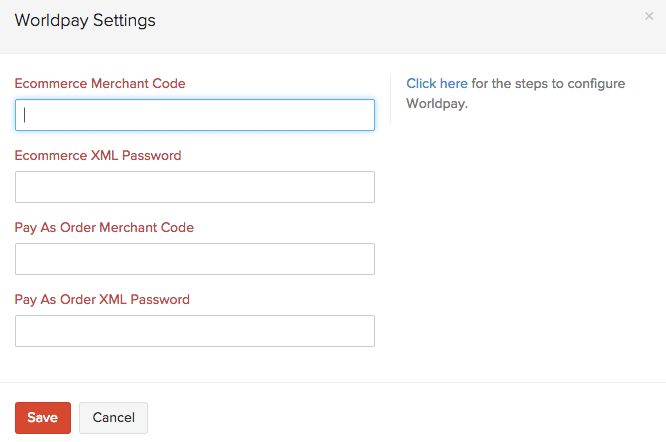Dismiss dialog using the X icon
Screen dimensions: 666x442
649,17
